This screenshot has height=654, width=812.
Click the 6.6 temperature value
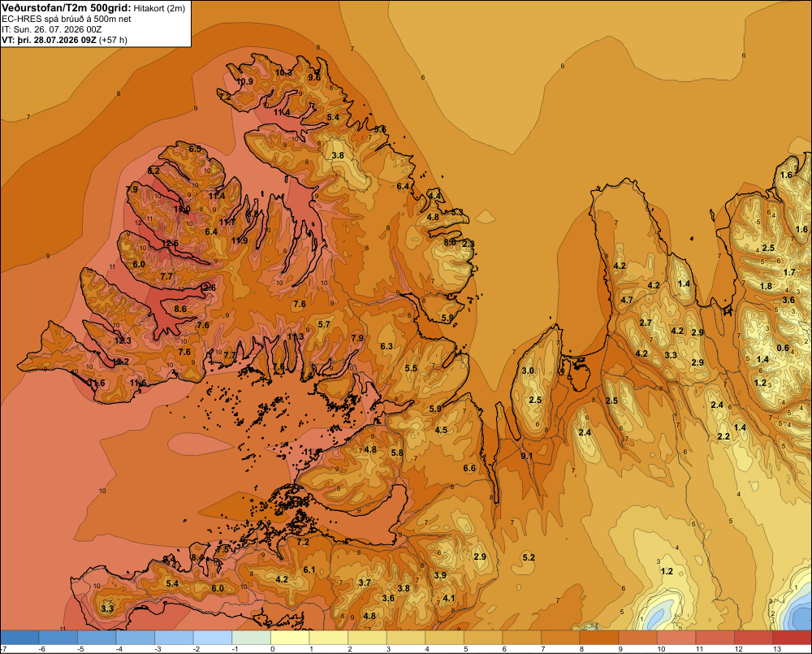click(x=469, y=469)
